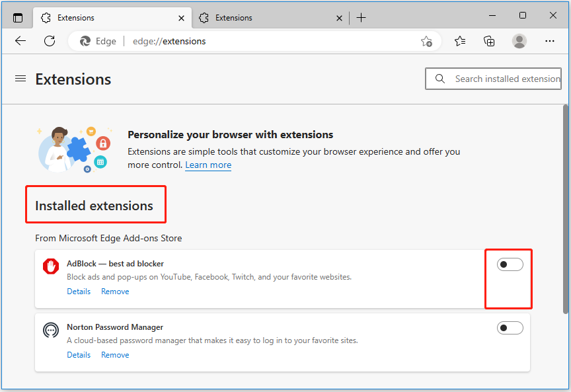This screenshot has height=392, width=571.
Task: Click the Norton Password Manager title
Action: (115, 327)
